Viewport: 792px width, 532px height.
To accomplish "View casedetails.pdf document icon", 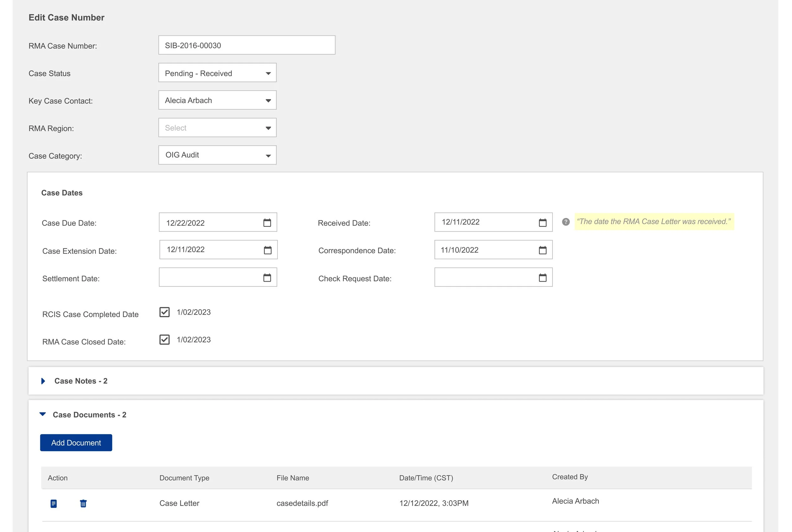I will click(x=54, y=503).
